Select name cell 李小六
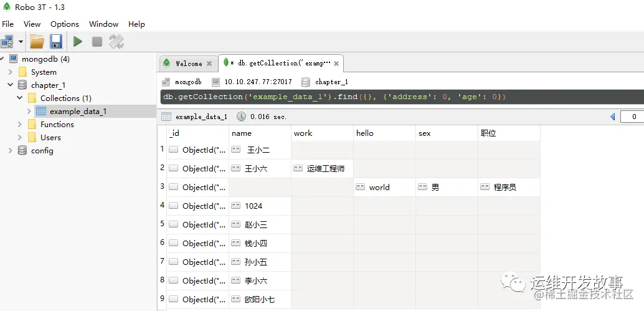Image resolution: width=644 pixels, height=311 pixels. pos(260,280)
